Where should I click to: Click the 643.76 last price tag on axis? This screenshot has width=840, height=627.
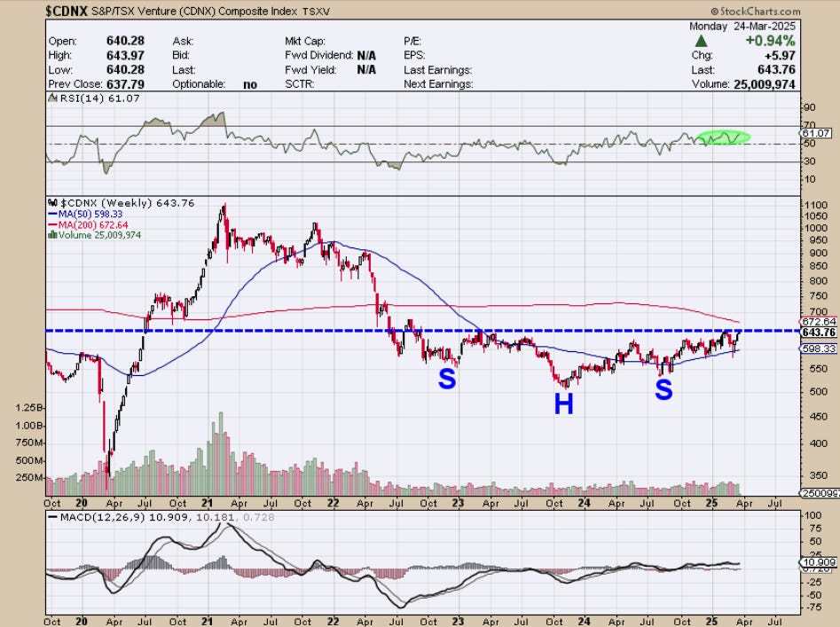tap(819, 333)
